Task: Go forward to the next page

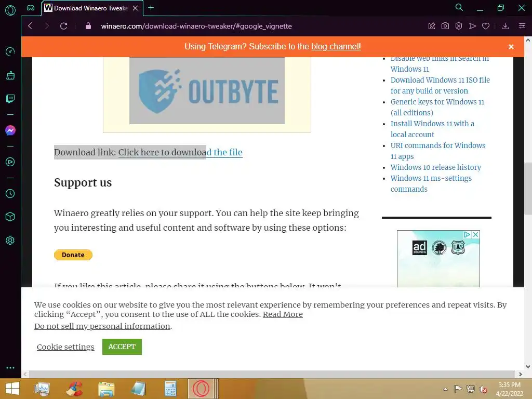Action: coord(47,26)
